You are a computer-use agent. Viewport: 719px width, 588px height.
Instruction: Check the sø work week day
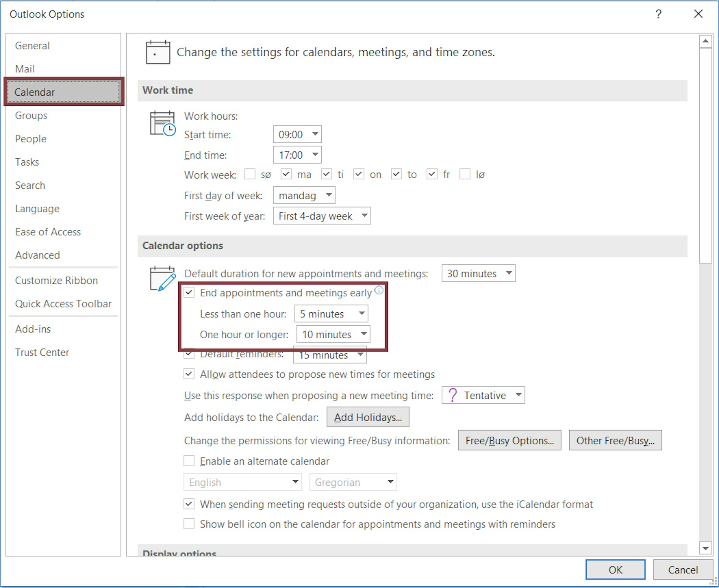click(250, 174)
